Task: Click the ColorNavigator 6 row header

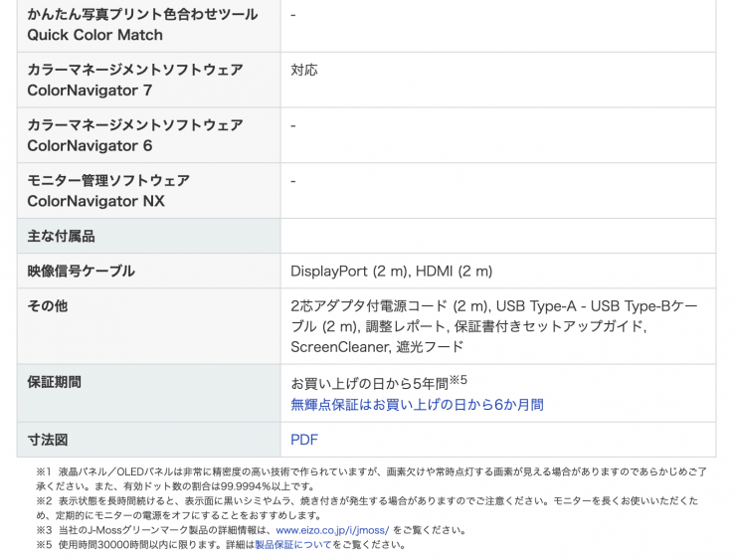Action: click(x=135, y=135)
